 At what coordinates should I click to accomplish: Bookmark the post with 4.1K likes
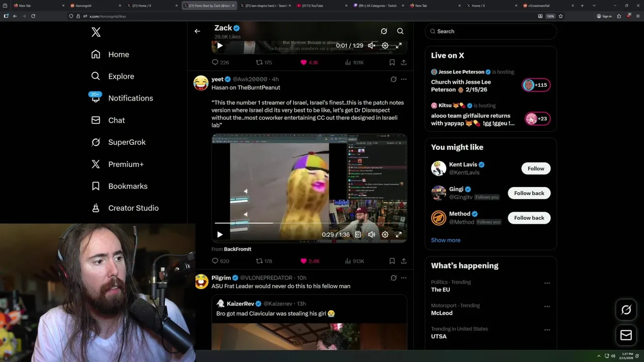pos(392,62)
